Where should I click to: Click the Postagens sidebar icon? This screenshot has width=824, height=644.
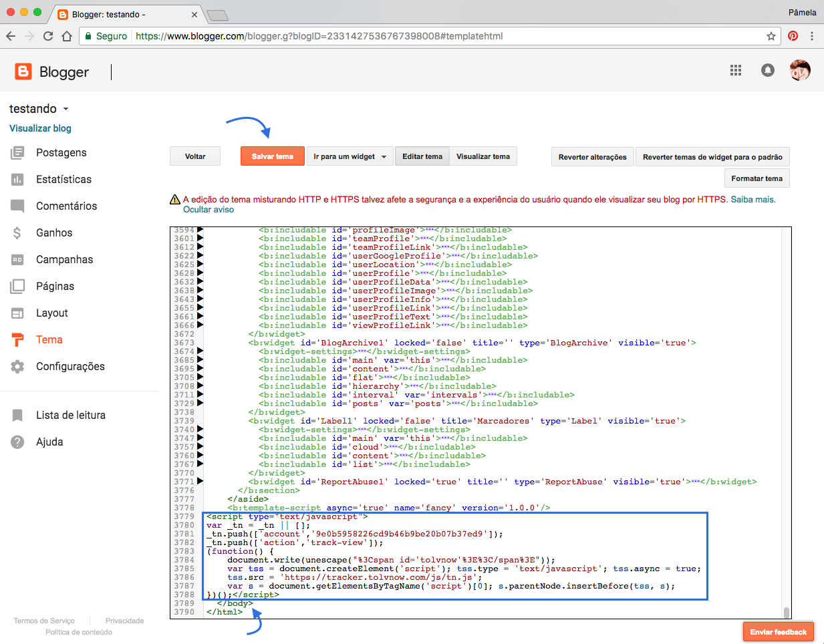coord(17,153)
